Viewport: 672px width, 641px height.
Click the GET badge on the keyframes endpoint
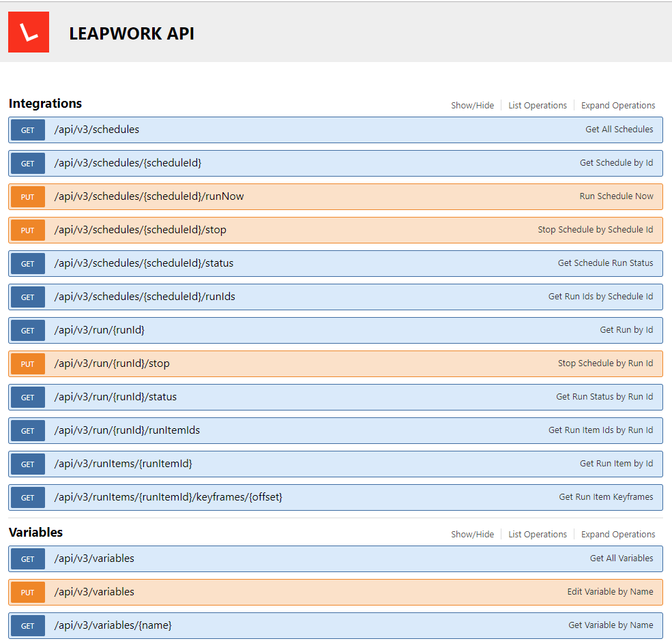click(x=27, y=497)
